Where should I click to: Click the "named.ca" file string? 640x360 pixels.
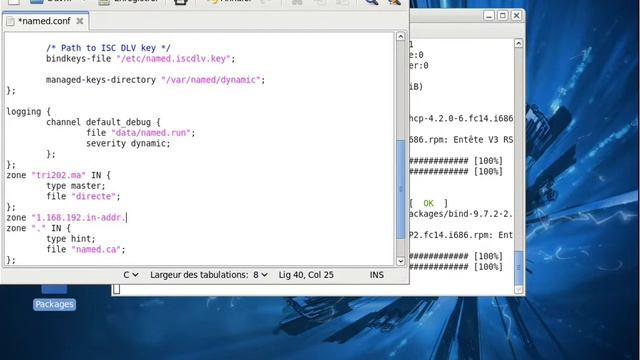(96, 250)
